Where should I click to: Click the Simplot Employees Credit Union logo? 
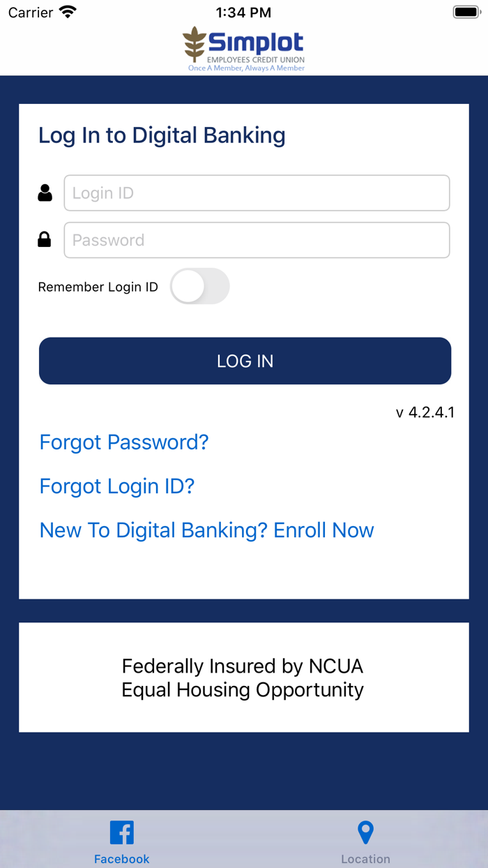244,47
